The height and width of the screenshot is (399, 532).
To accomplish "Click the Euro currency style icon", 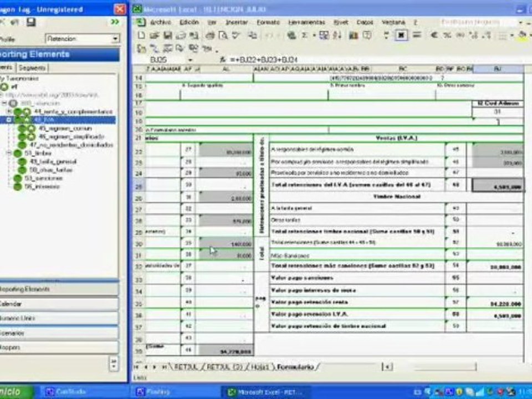I will coord(434,35).
